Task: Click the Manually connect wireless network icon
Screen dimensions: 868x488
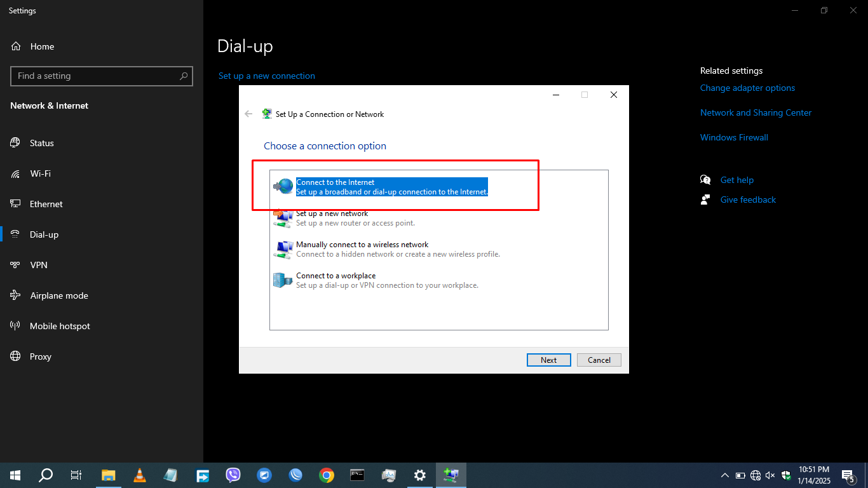Action: point(283,249)
